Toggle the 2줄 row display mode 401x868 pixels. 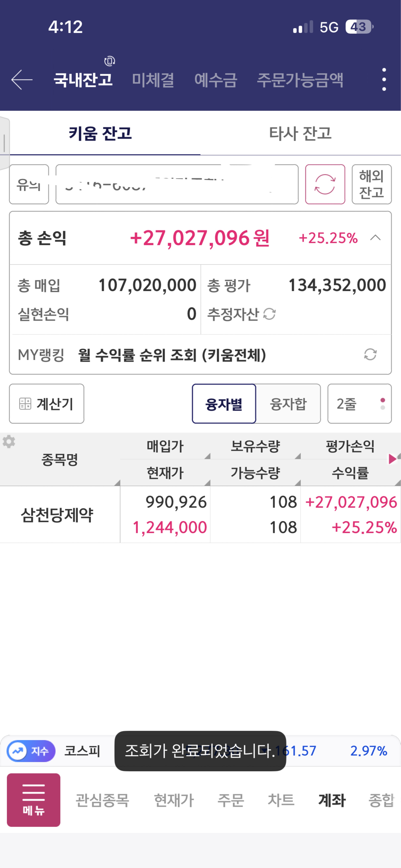tap(359, 404)
